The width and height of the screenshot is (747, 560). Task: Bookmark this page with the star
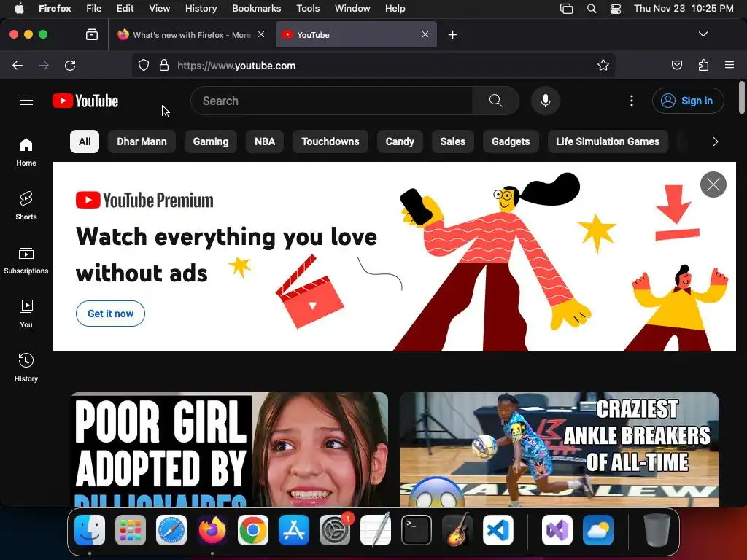(x=603, y=65)
